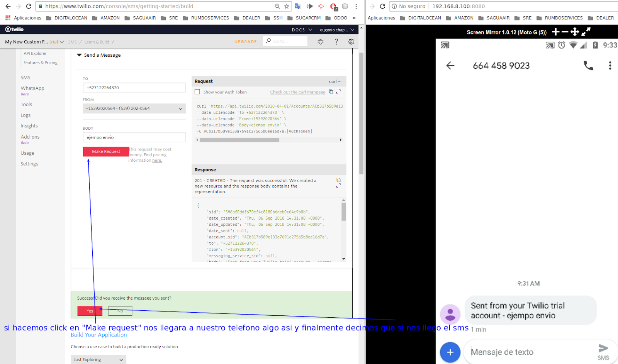Show more bookmarks with the double chevron
The height and width of the screenshot is (364, 618).
354,18
